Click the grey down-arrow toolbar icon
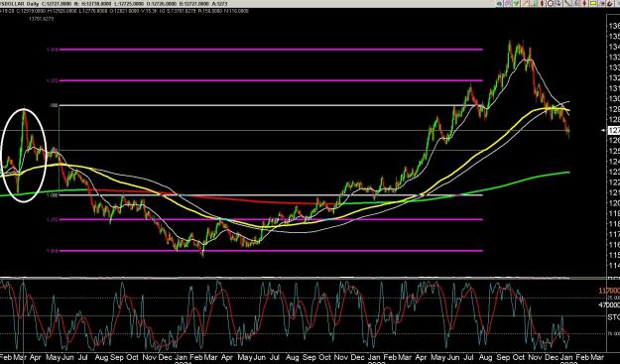The width and height of the screenshot is (620, 364). pos(558,4)
